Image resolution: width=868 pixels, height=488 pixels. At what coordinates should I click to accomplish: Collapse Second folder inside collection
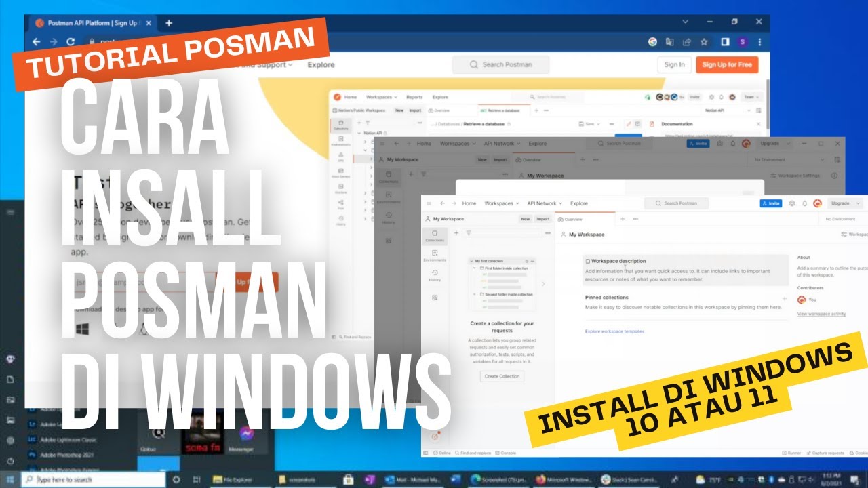[476, 295]
